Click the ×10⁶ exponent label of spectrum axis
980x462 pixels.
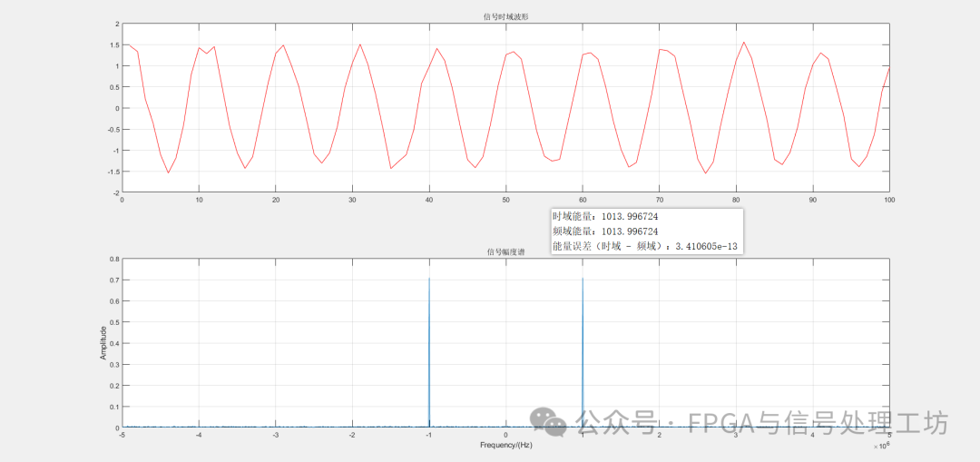(882, 446)
